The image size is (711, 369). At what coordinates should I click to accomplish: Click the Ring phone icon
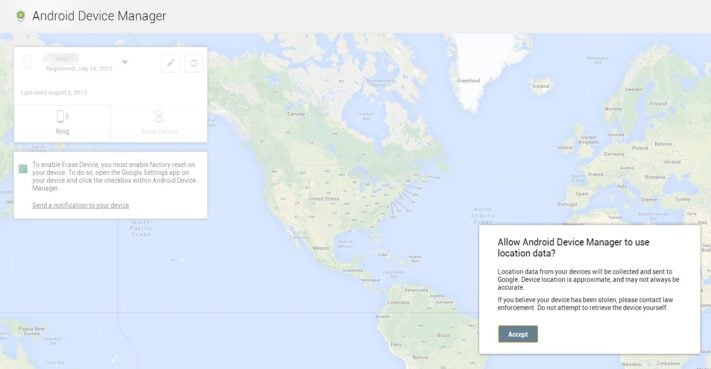62,117
